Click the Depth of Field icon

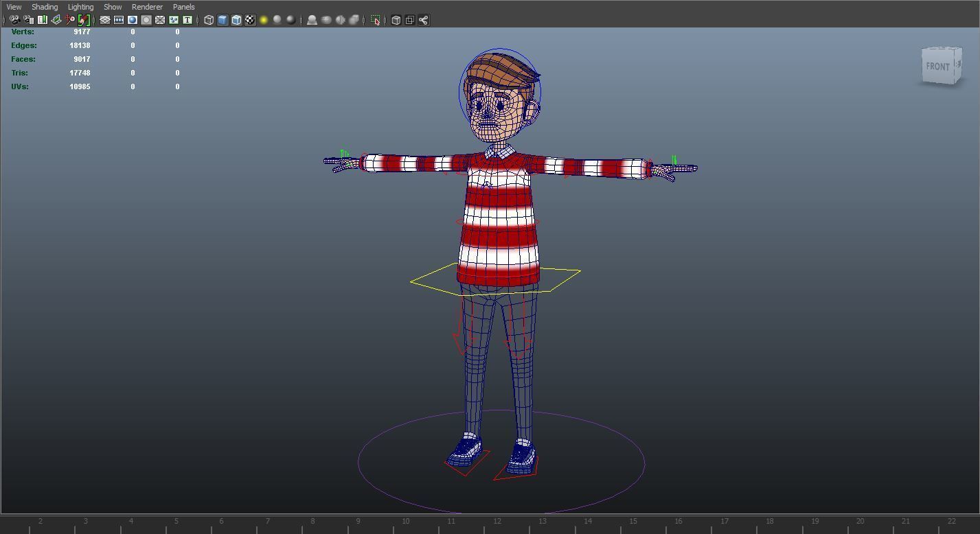coord(354,20)
